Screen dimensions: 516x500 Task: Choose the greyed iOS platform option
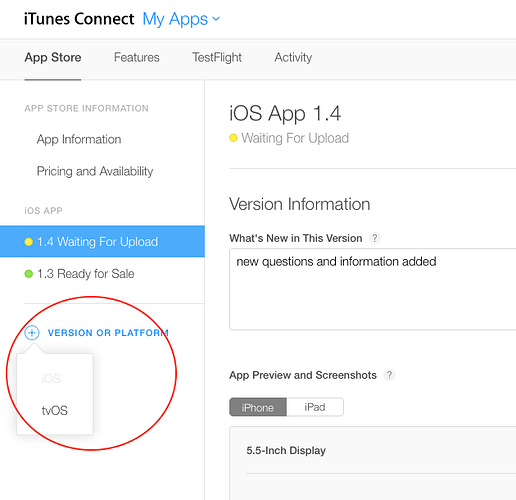[x=51, y=379]
